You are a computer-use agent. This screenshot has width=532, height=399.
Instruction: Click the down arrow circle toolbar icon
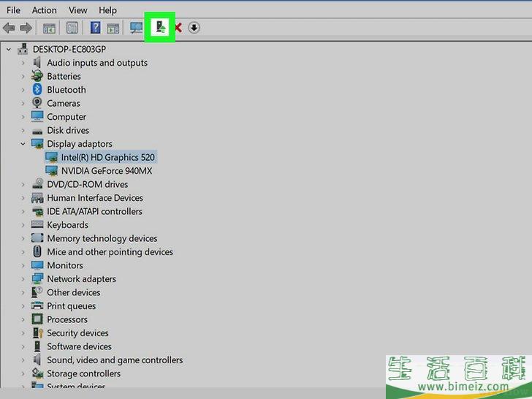point(194,28)
